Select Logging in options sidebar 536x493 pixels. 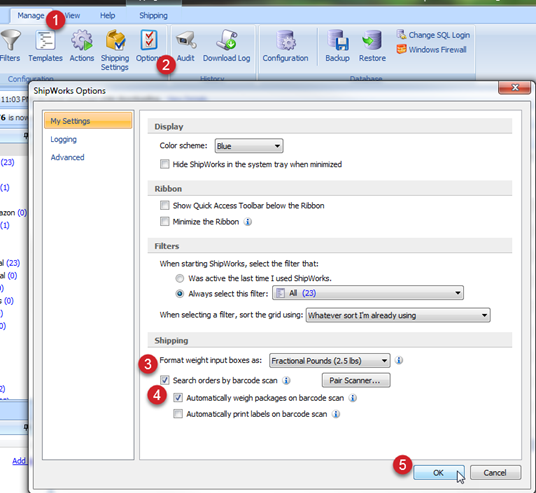pos(64,139)
